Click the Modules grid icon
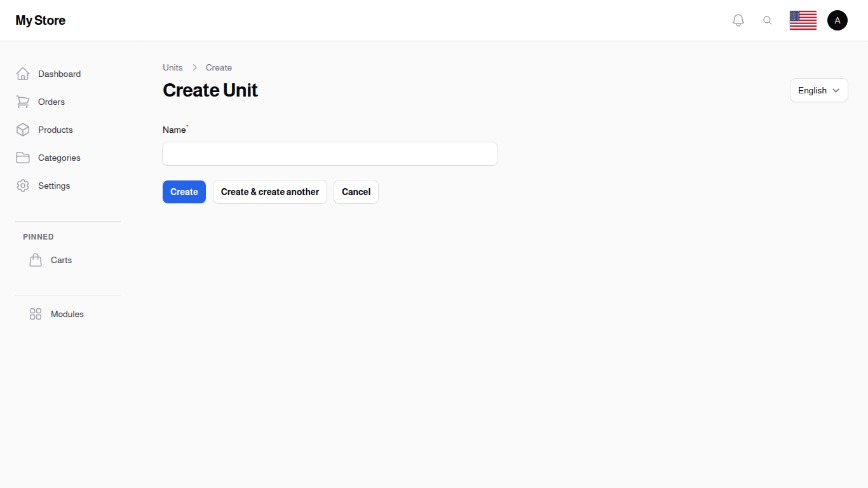 [x=35, y=314]
